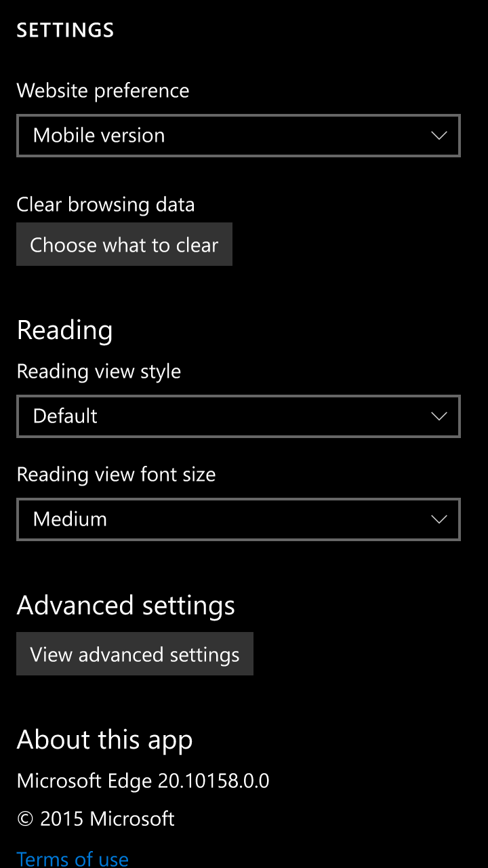Open the Reading view style Default dropdown

click(239, 416)
